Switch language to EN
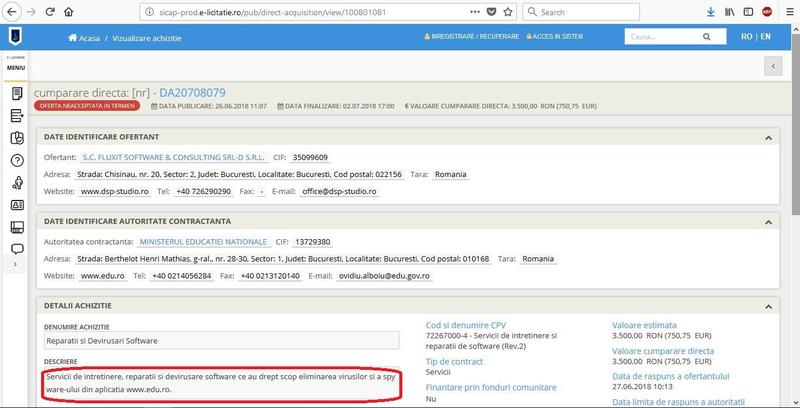The width and height of the screenshot is (800, 408). [x=765, y=37]
